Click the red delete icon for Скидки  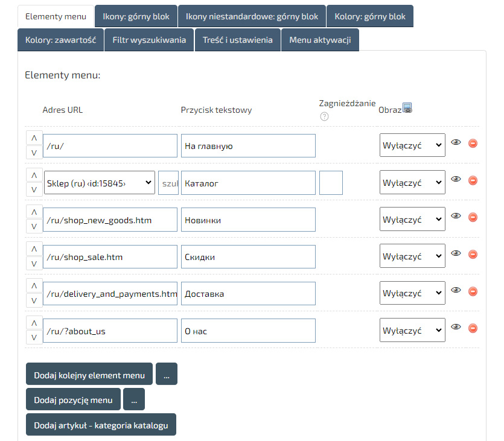coord(473,254)
